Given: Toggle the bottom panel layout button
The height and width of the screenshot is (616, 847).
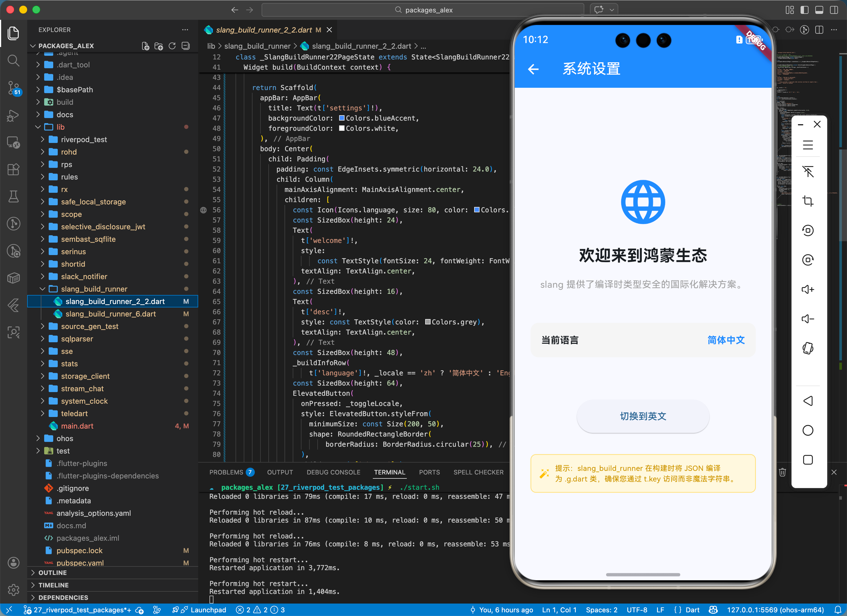Looking at the screenshot, I should pos(819,10).
